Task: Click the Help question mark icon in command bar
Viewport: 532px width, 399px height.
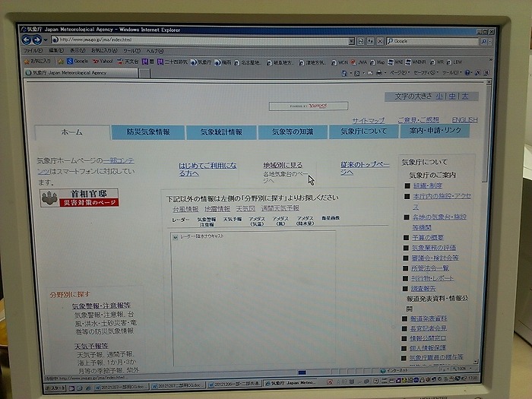Action: [467, 73]
